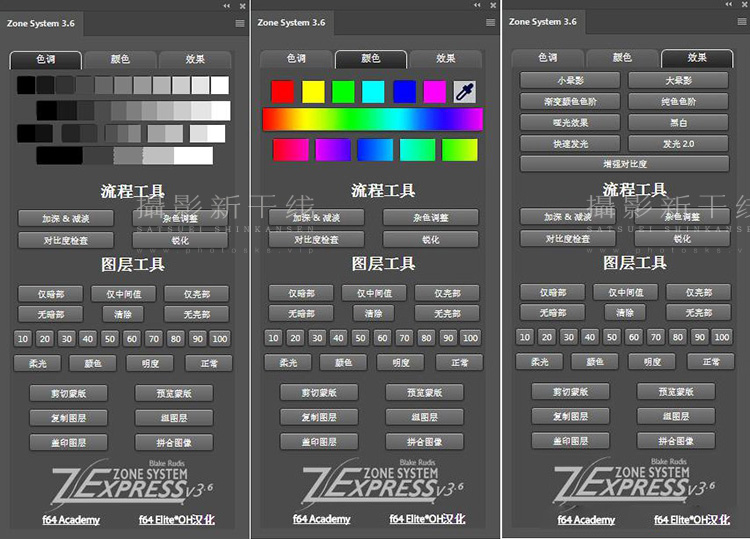Select the pure green color swatch

(x=343, y=92)
